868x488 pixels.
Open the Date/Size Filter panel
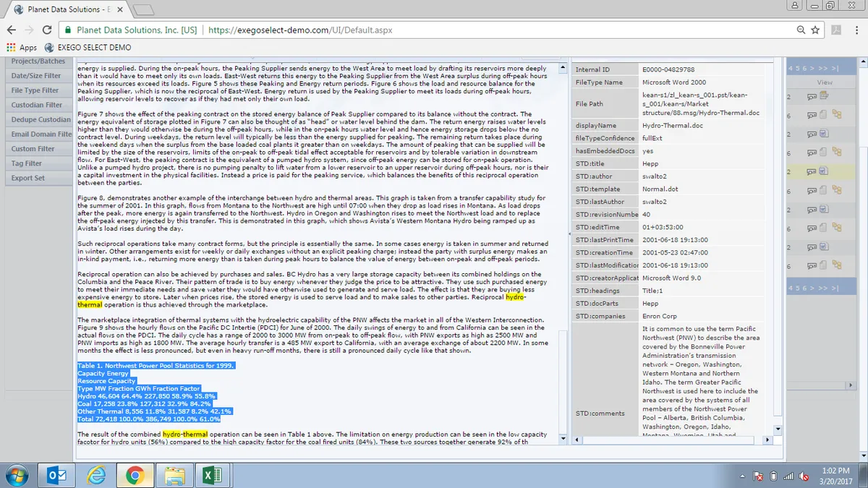tap(38, 76)
